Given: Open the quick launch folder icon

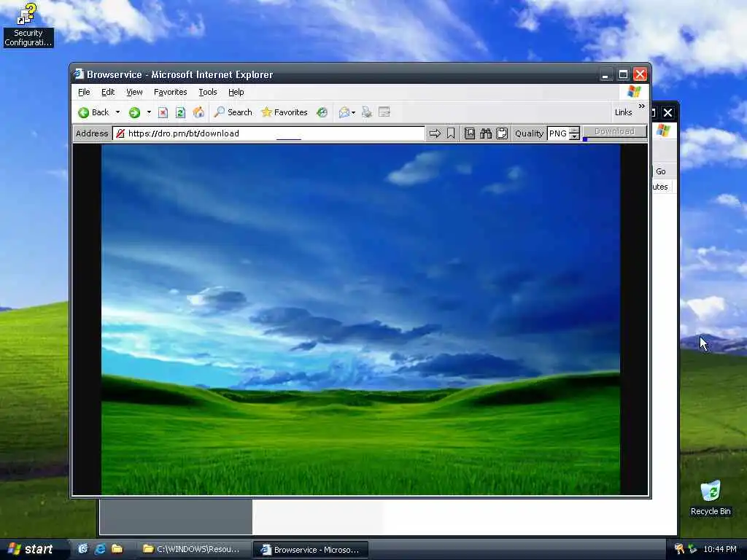Looking at the screenshot, I should [x=117, y=549].
